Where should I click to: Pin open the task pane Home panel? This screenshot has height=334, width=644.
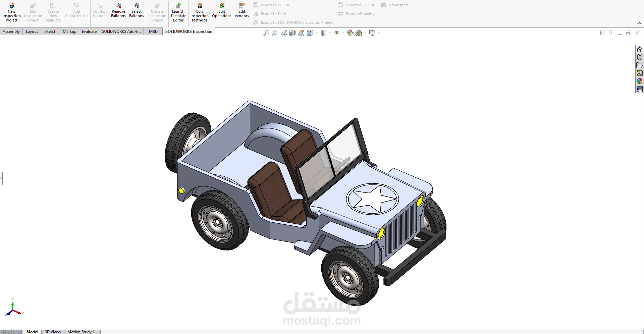coord(640,49)
